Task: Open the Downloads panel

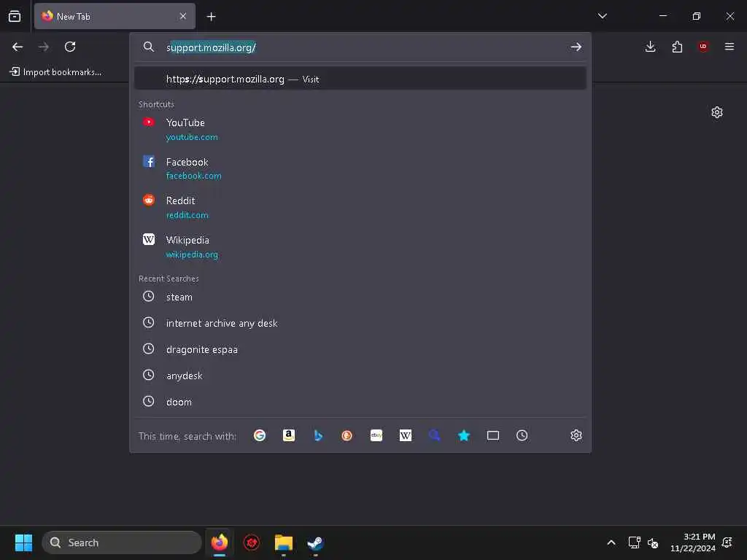Action: click(650, 47)
